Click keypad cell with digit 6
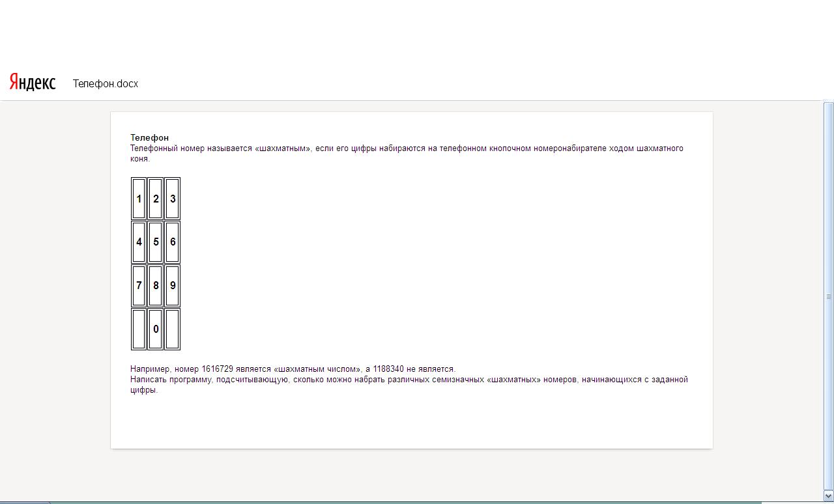This screenshot has height=504, width=834. 173,242
